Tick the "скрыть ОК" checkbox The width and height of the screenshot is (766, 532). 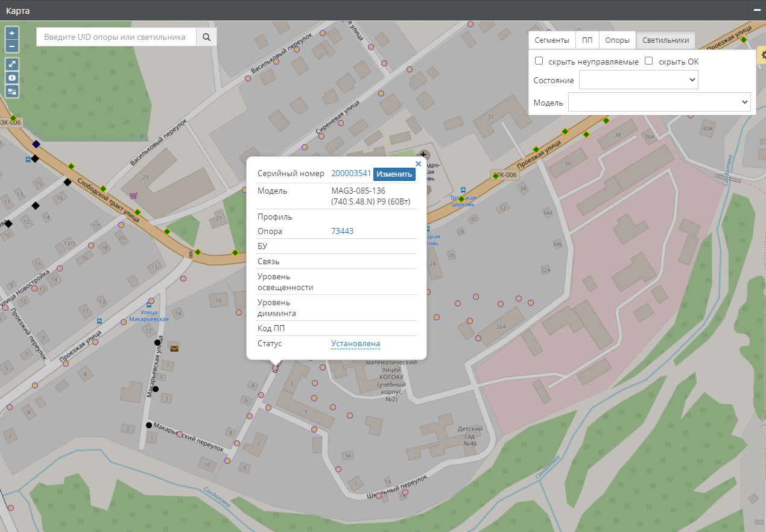(649, 61)
